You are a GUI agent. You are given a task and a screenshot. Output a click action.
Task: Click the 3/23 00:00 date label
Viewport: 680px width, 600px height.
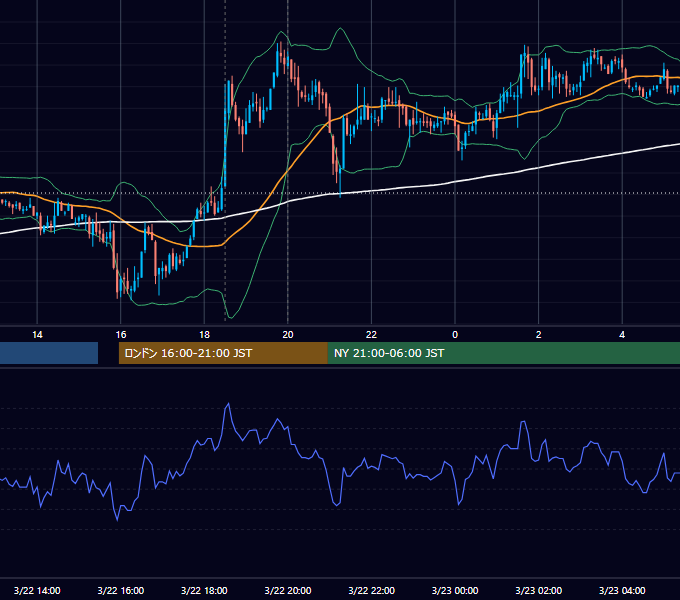click(455, 590)
